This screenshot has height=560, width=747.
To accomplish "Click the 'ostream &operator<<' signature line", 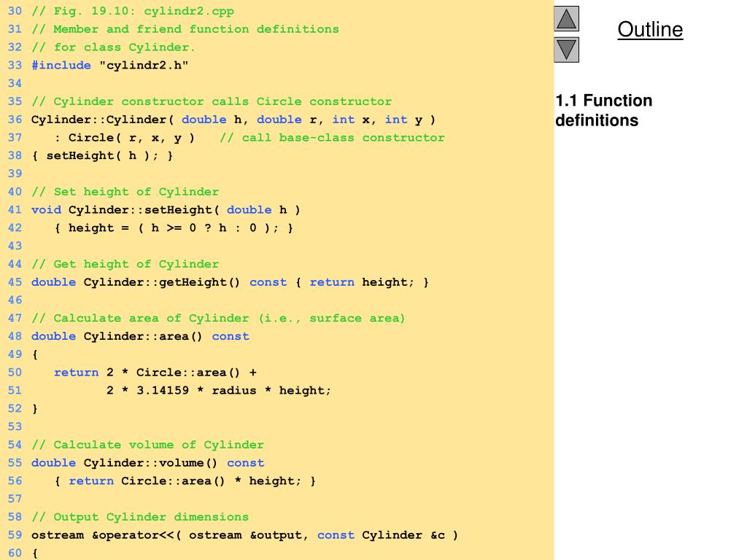I will [245, 535].
